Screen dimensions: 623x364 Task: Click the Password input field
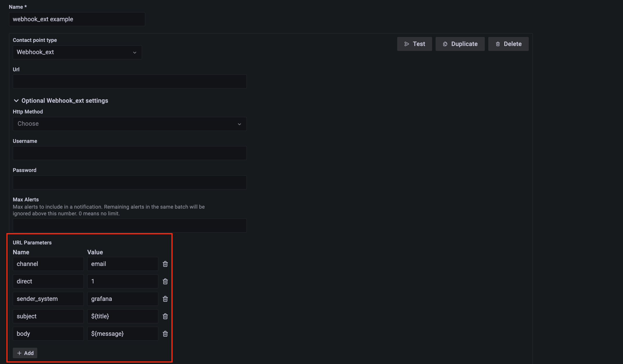coord(129,182)
